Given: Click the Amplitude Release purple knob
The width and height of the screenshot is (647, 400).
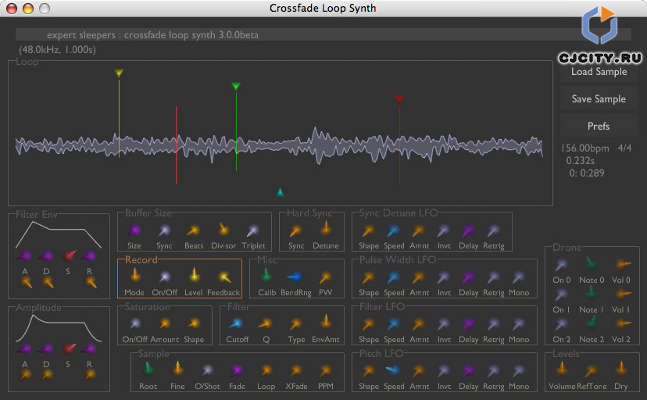Looking at the screenshot, I should [x=90, y=349].
